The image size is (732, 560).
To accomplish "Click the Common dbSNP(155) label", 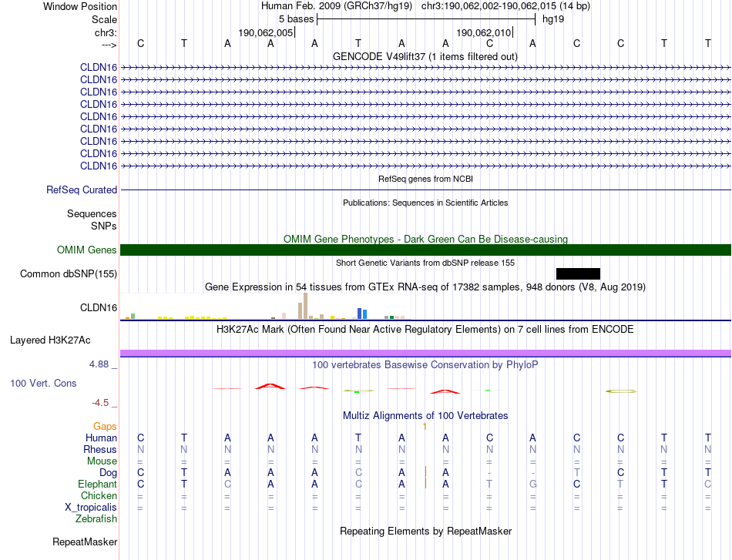I will [69, 274].
